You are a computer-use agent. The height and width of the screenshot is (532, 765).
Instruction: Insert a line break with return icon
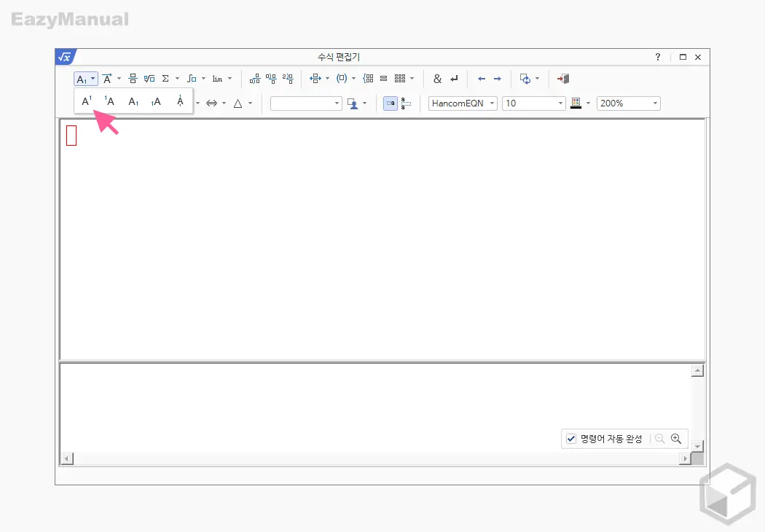pyautogui.click(x=454, y=79)
